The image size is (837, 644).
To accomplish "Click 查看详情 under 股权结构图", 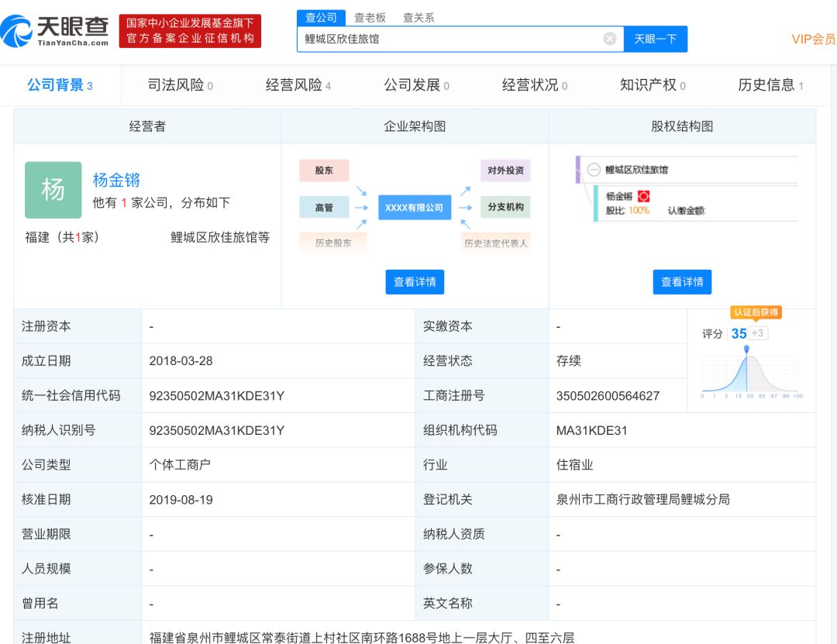I will [682, 282].
